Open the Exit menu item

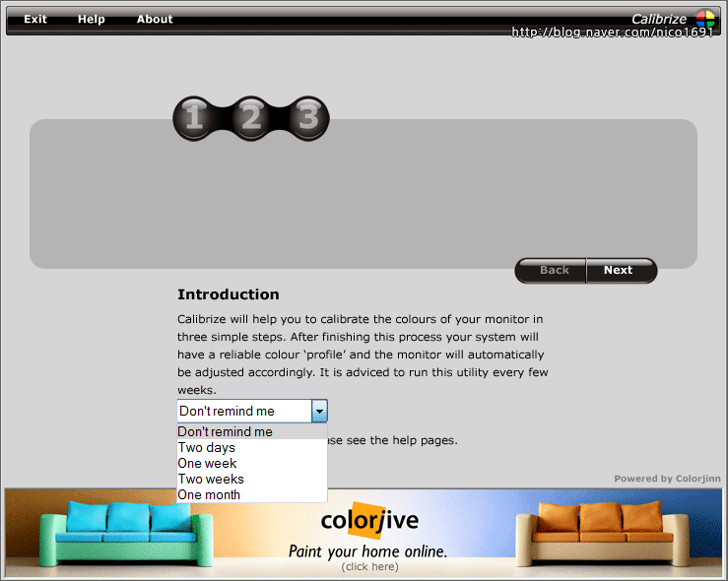click(35, 19)
